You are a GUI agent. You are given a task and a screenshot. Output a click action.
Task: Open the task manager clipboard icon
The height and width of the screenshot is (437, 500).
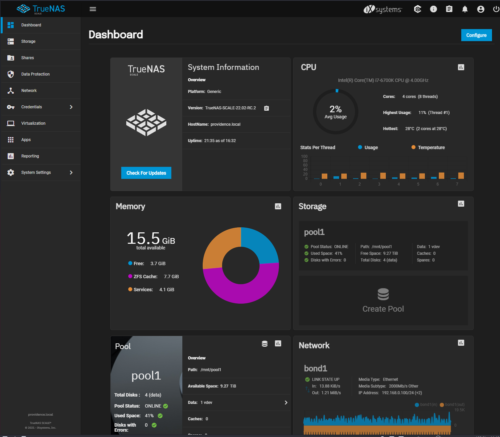click(x=449, y=9)
